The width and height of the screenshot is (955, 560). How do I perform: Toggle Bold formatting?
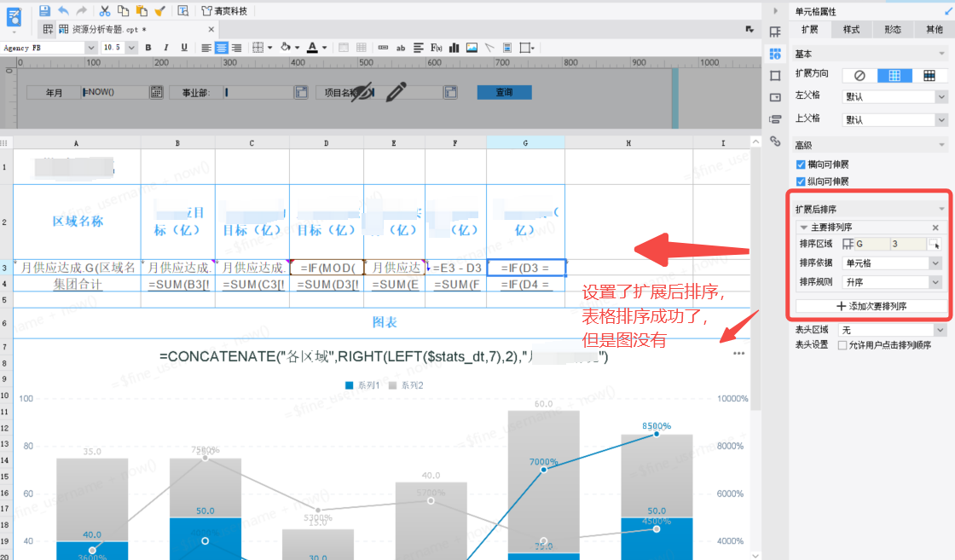(148, 48)
